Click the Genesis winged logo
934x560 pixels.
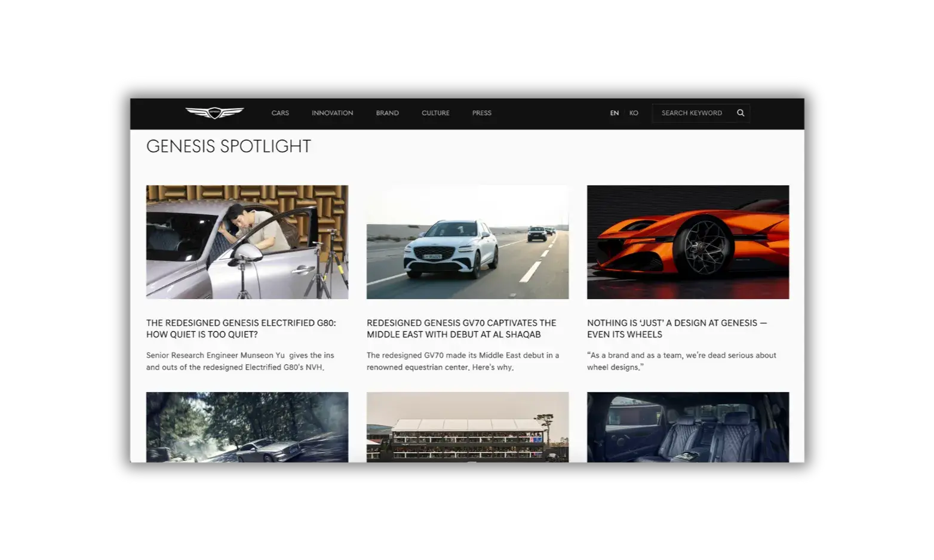214,113
